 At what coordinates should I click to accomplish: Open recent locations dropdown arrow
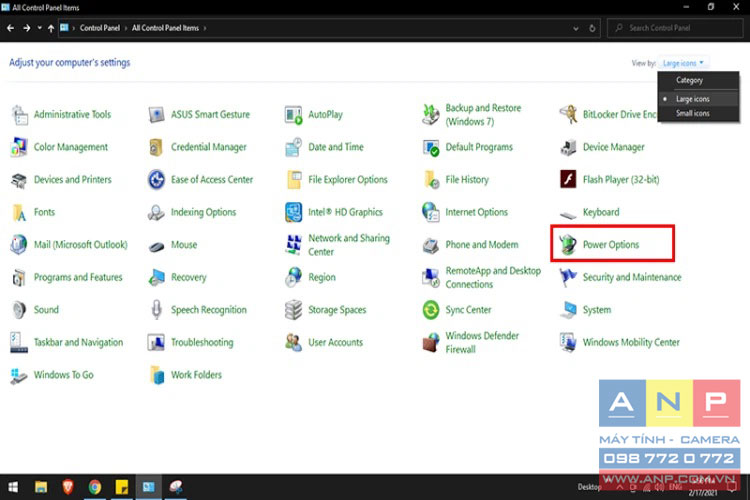pyautogui.click(x=39, y=28)
